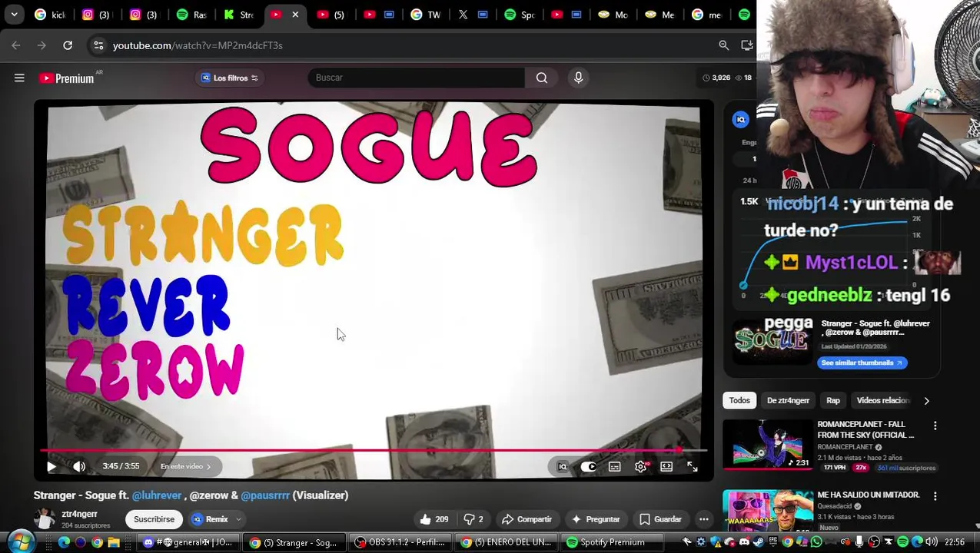Screen dimensions: 980x553
Task: Expand the Remix dropdown arrow
Action: pos(238,519)
